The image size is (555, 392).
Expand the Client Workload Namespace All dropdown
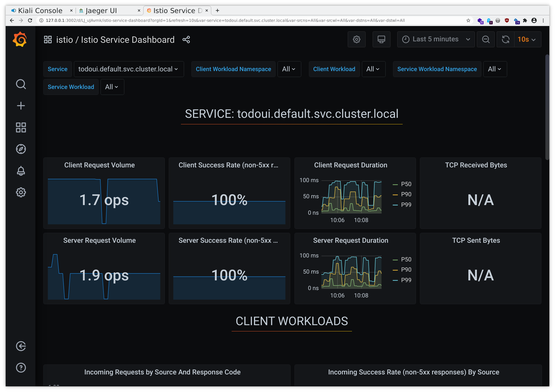[x=289, y=69]
